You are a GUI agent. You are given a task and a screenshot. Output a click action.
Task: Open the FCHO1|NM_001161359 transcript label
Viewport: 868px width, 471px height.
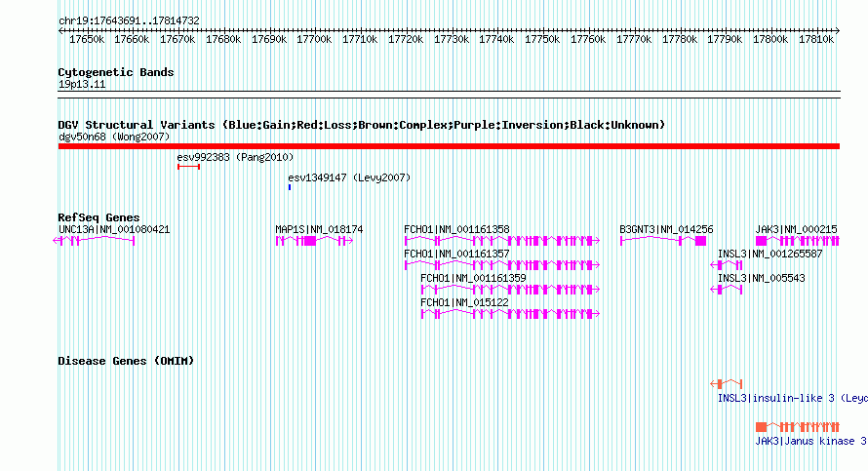[473, 278]
